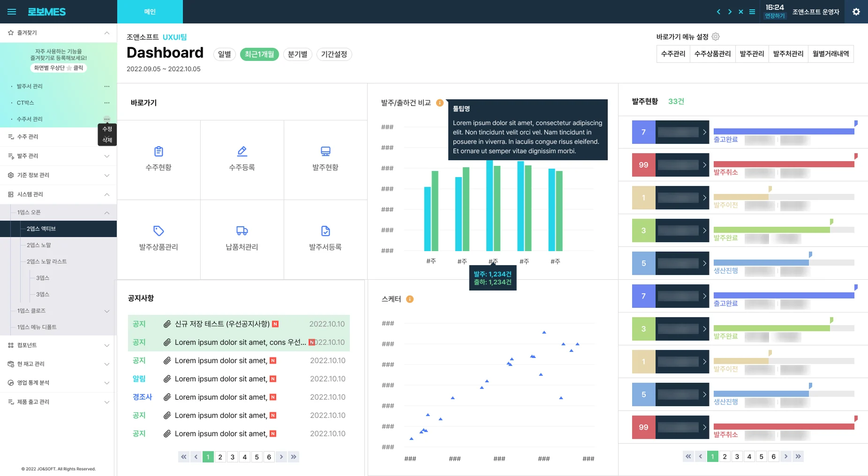Select the 최근1개월 period filter

[x=259, y=54]
